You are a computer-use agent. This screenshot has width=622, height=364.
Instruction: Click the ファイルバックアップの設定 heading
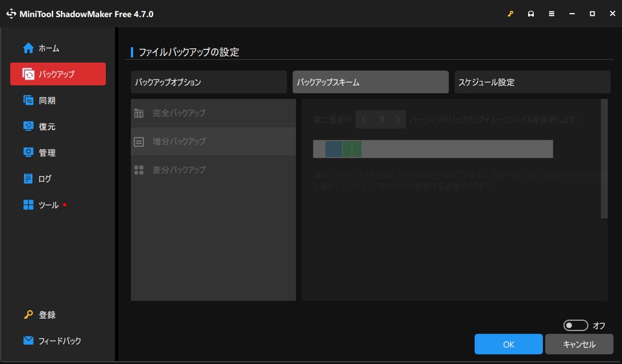[189, 52]
